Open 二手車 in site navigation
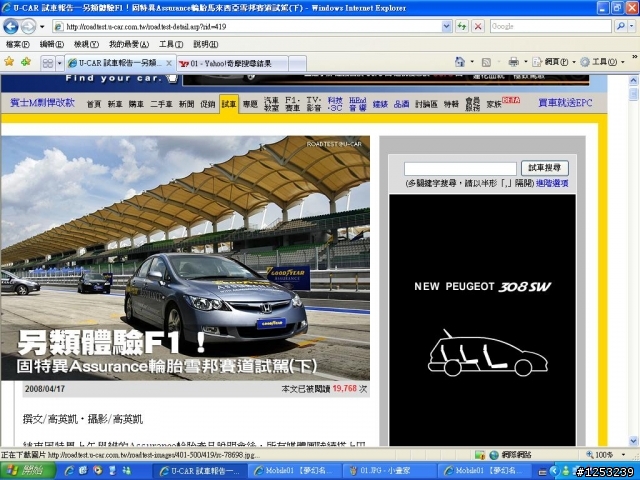This screenshot has height=480, width=640. tap(161, 104)
